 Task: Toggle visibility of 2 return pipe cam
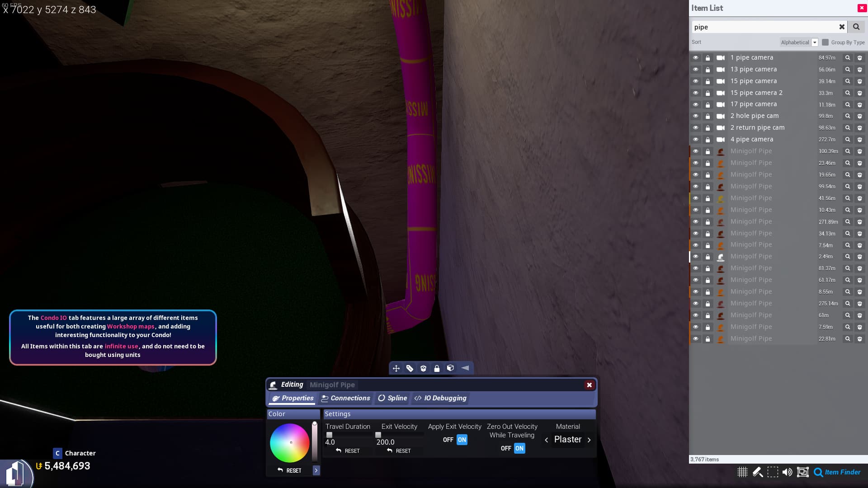pos(696,128)
